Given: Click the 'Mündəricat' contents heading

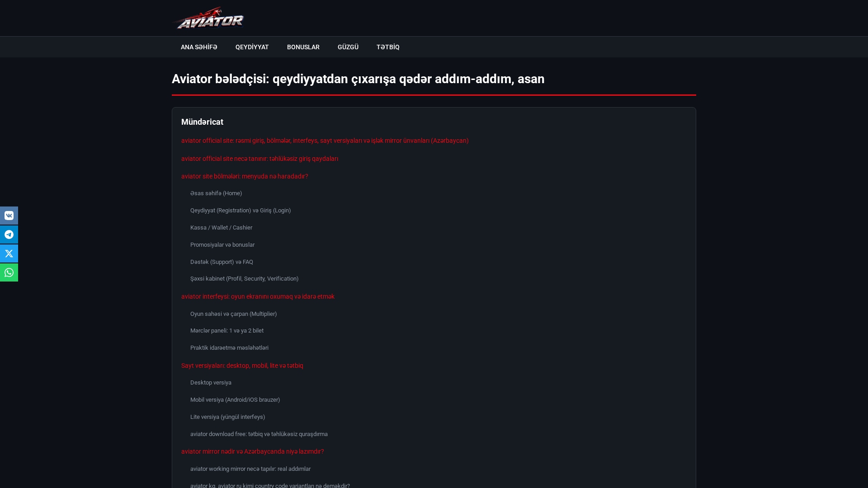Looking at the screenshot, I should [202, 122].
